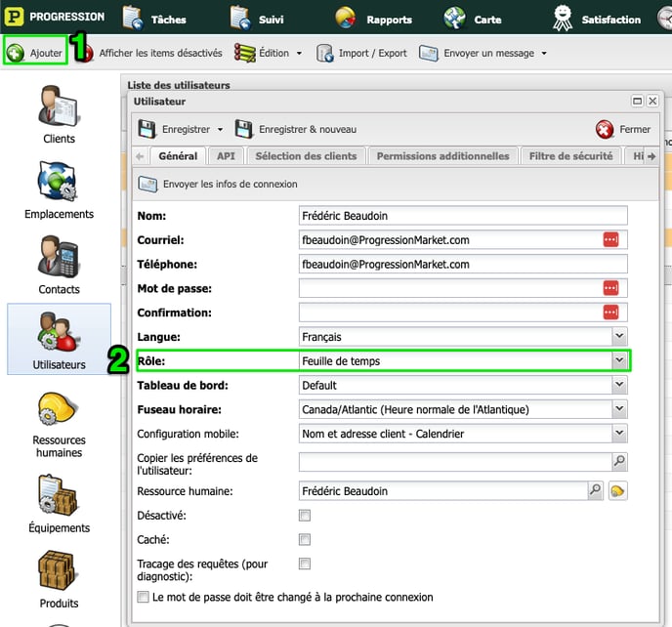Click the Ajouter button
The height and width of the screenshot is (627, 672).
coord(35,53)
